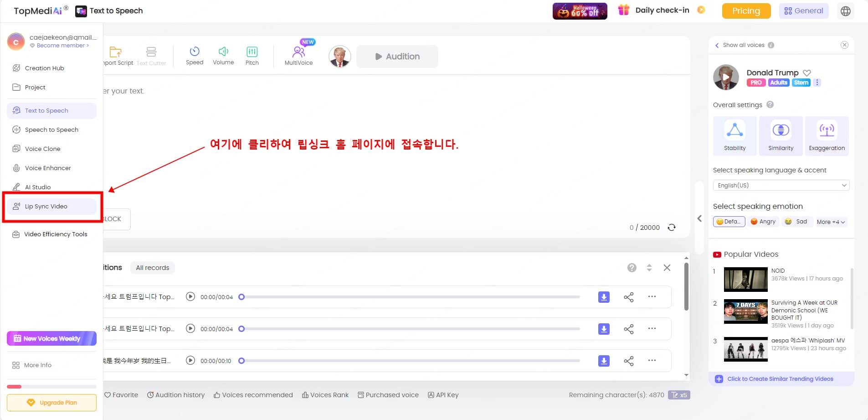Select Speech to Speech in sidebar
Image resolution: width=868 pixels, height=420 pixels.
[51, 130]
